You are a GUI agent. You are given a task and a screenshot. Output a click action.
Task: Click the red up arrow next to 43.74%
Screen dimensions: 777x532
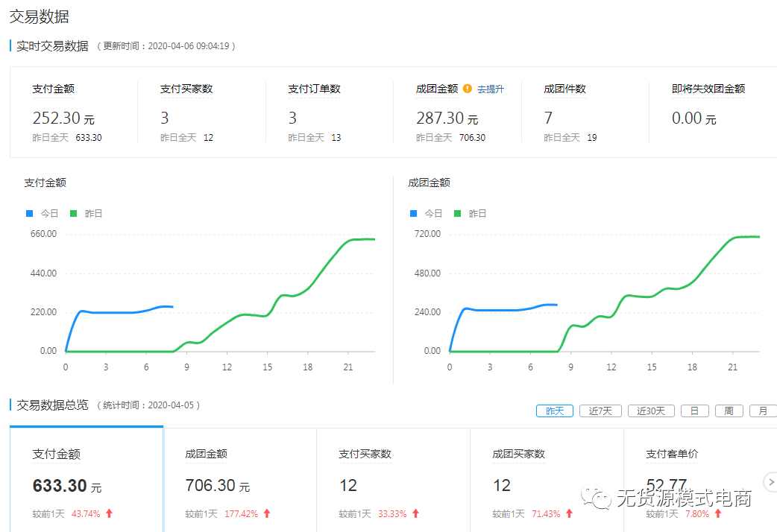tap(110, 513)
